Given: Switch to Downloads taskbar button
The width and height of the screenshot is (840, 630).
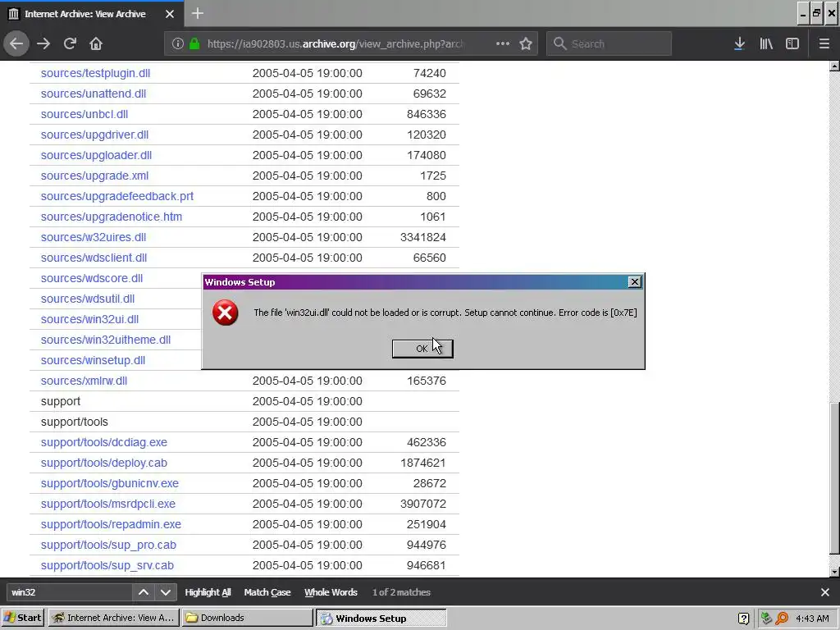Looking at the screenshot, I should coord(247,618).
